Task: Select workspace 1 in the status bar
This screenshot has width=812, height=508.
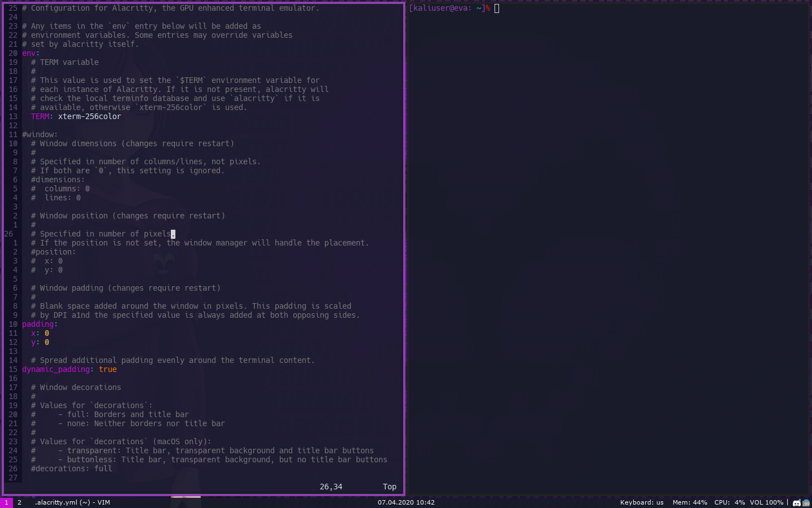Action: tap(6, 502)
